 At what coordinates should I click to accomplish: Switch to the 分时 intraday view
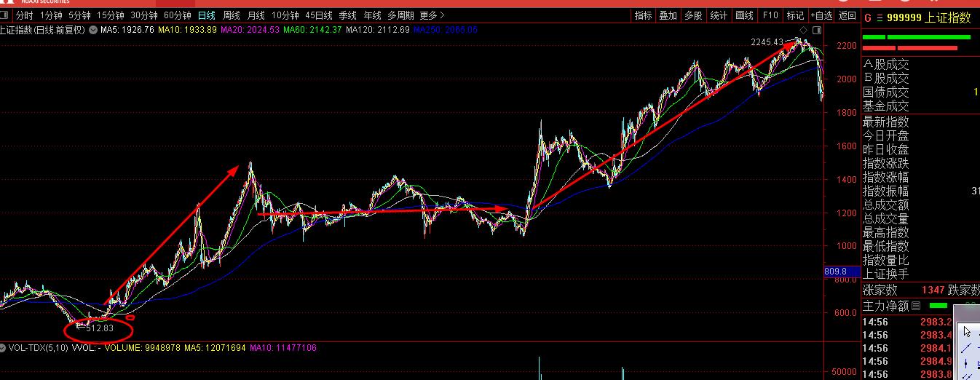tap(24, 15)
